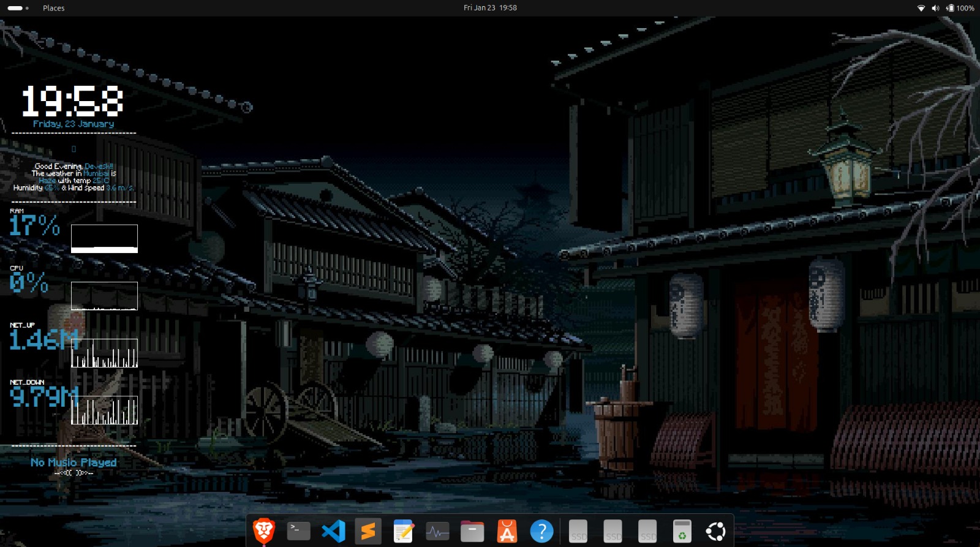Open the Text Editor notepad icon
This screenshot has height=547, width=980.
[x=403, y=531]
